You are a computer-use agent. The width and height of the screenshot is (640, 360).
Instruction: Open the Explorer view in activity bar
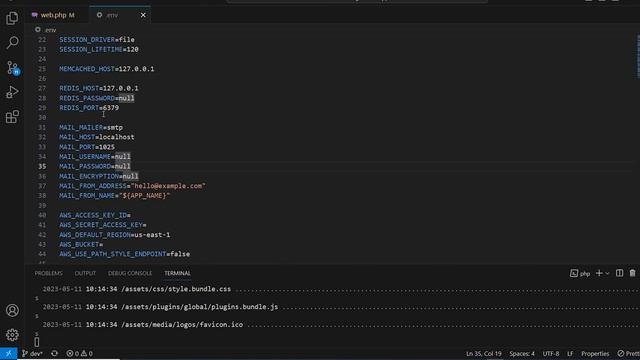(x=12, y=18)
